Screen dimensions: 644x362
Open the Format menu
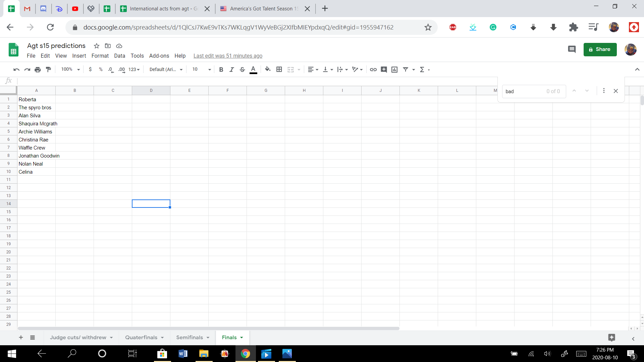point(100,56)
